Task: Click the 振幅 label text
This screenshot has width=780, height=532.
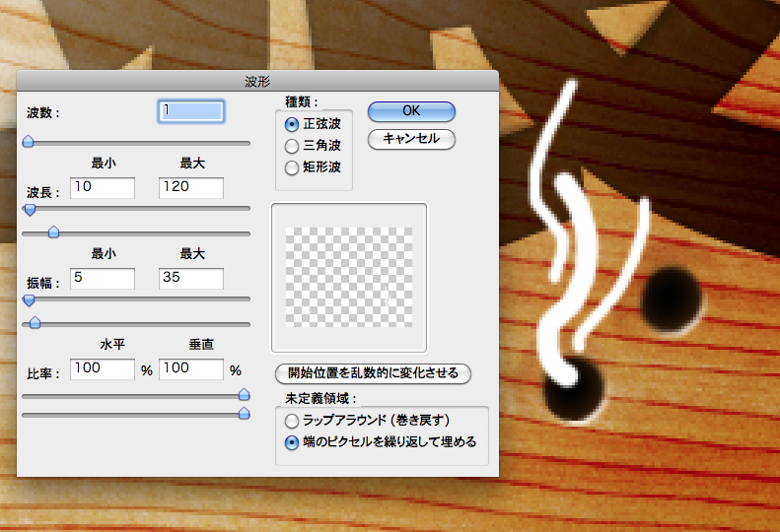Action: 43,283
